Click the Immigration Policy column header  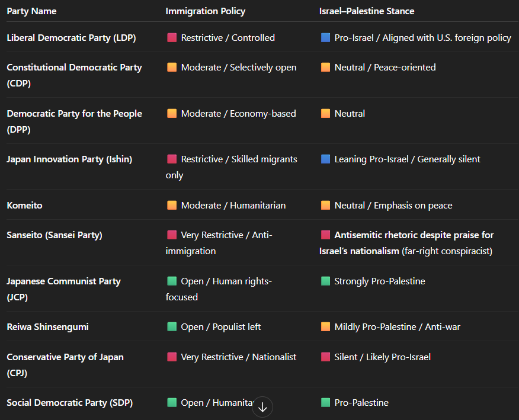coord(205,11)
